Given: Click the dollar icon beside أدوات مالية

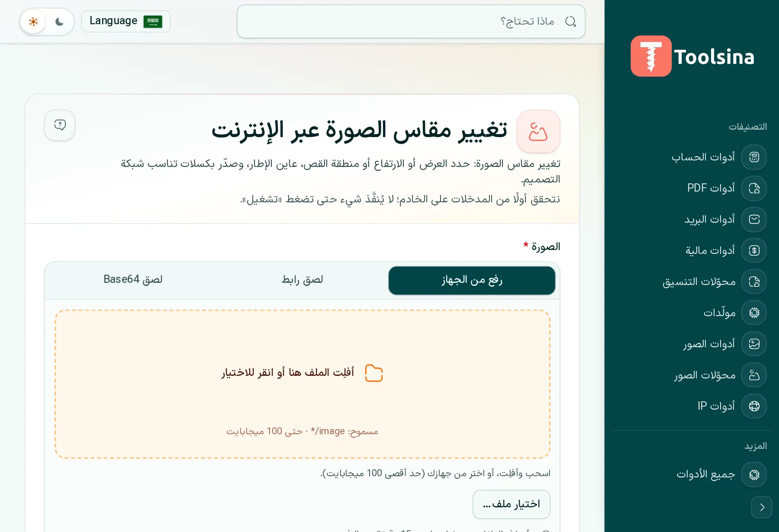Looking at the screenshot, I should tap(754, 250).
